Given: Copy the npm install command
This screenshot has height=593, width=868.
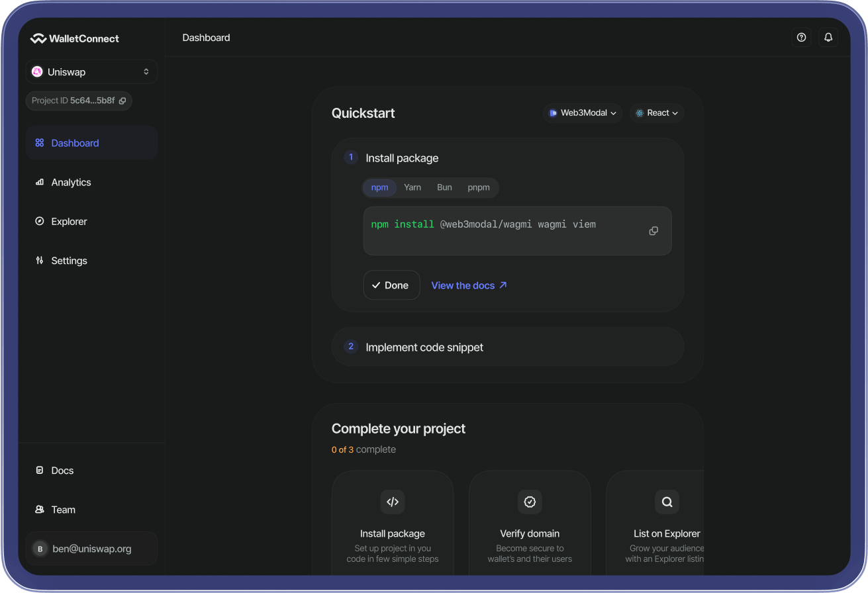Looking at the screenshot, I should [x=653, y=230].
